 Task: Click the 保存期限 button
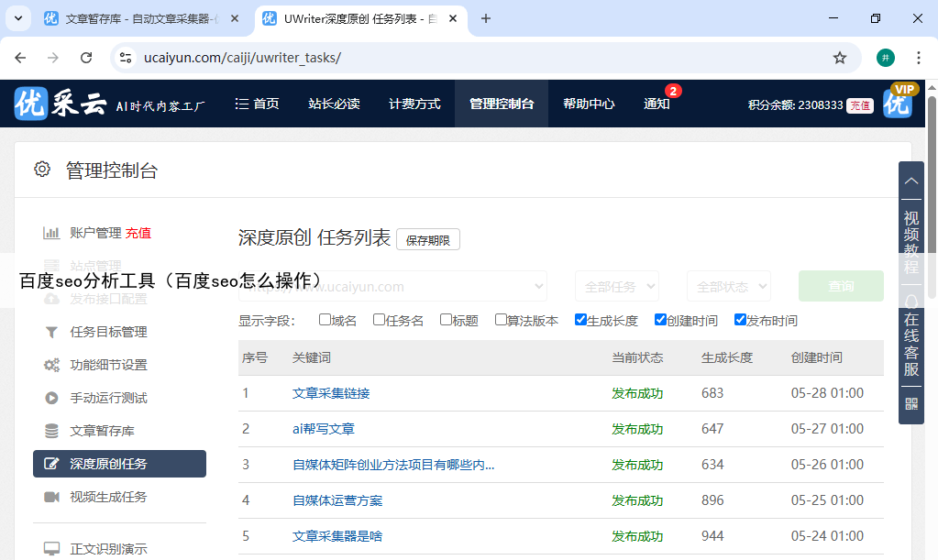tap(427, 240)
